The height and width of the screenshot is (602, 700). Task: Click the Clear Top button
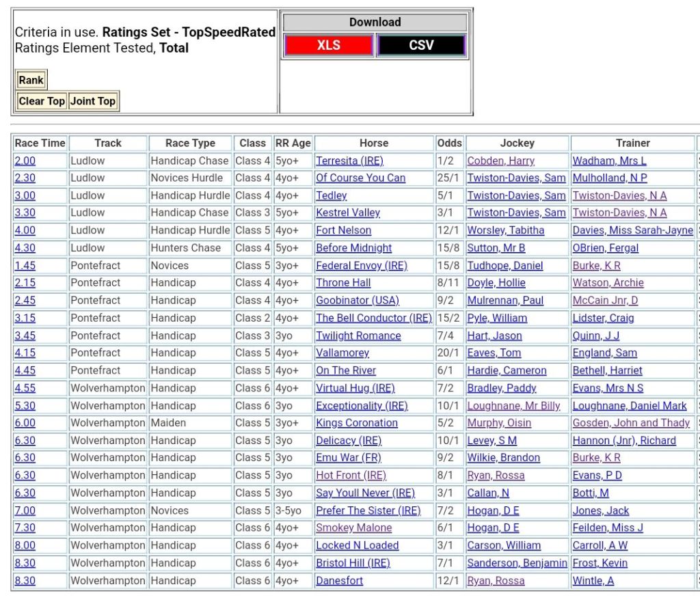tap(42, 101)
